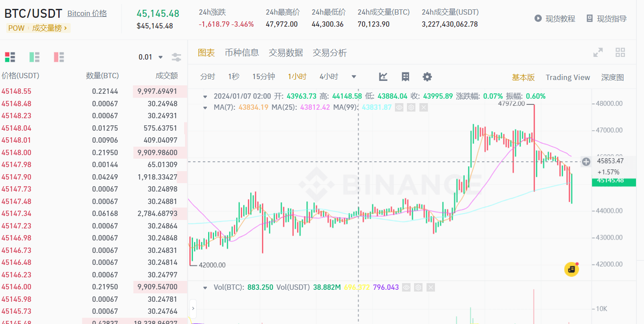This screenshot has height=324, width=644.
Task: Open the extra timeframe dropdown arrow
Action: click(x=354, y=76)
